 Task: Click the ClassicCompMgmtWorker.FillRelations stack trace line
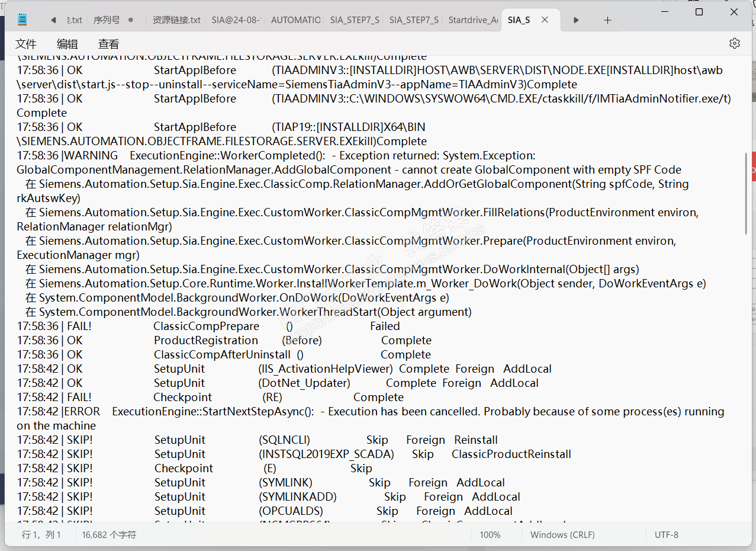pyautogui.click(x=362, y=213)
